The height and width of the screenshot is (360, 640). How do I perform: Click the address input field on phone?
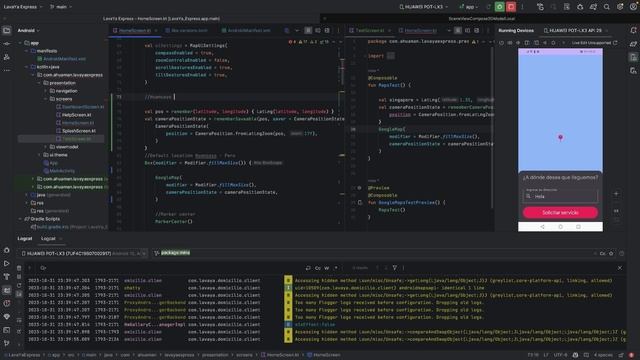(x=560, y=195)
